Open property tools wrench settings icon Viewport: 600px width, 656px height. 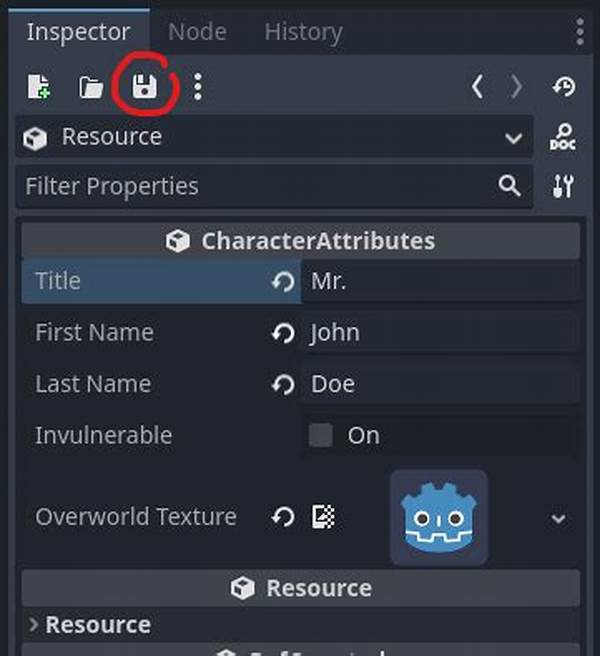tap(563, 186)
